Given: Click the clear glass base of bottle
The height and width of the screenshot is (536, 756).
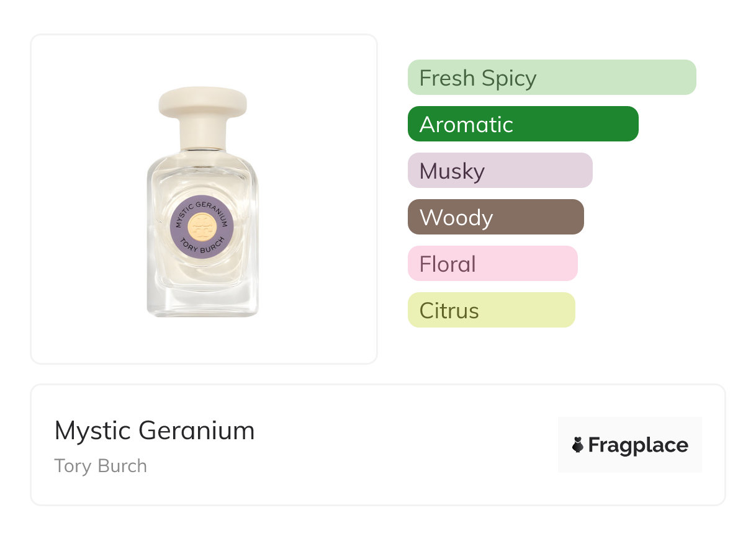Looking at the screenshot, I should [203, 301].
